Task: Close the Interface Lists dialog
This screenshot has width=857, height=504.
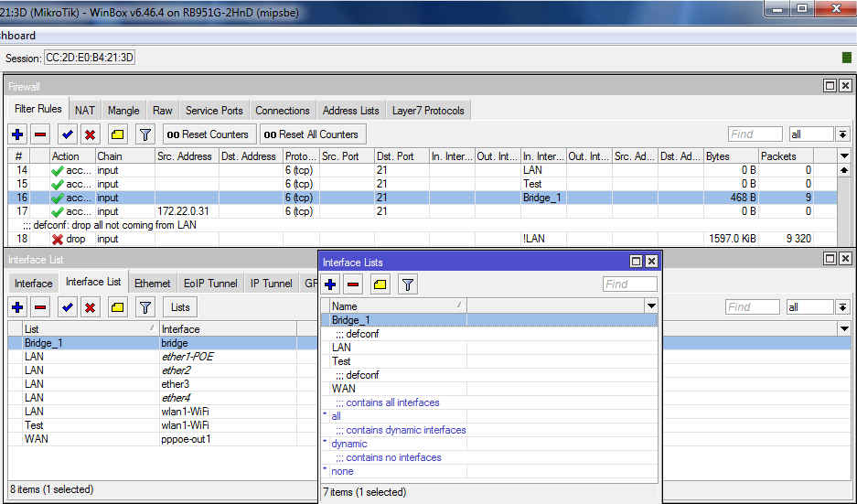Action: 651,262
